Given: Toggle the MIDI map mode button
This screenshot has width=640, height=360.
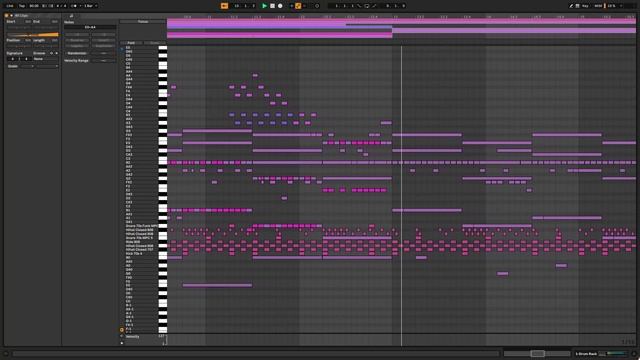Looking at the screenshot, I should tap(598, 6).
